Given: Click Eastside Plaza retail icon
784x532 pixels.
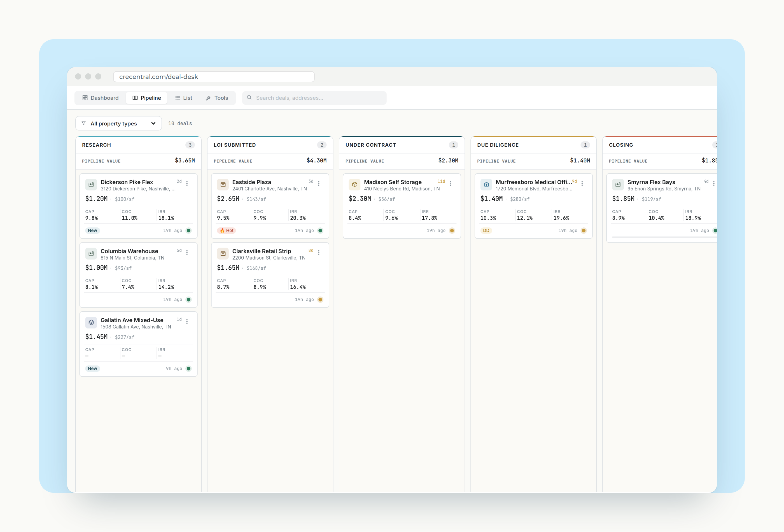Looking at the screenshot, I should click(x=223, y=185).
